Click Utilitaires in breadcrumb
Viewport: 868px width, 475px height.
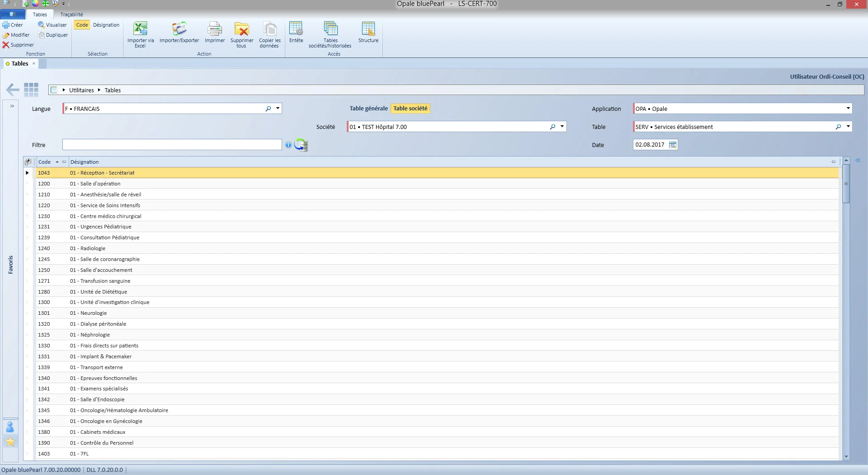(81, 90)
